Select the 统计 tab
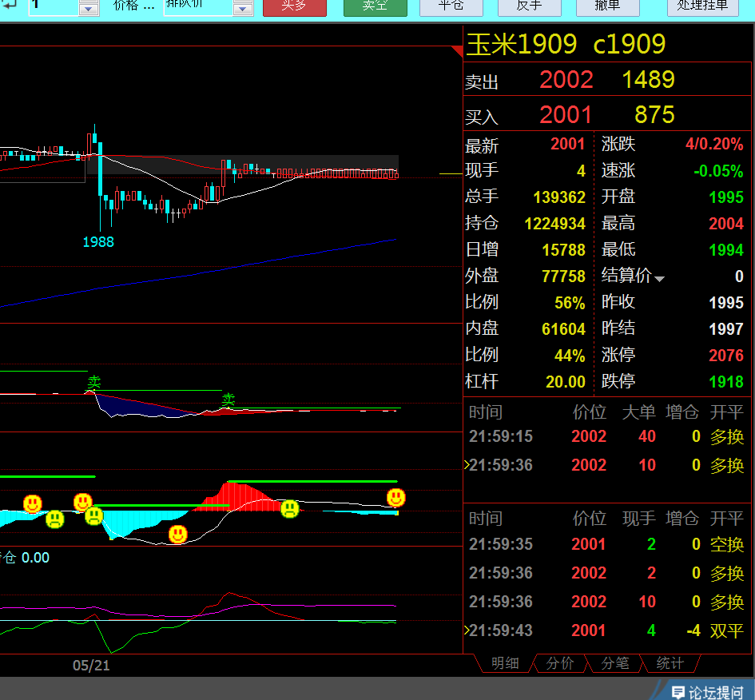 coord(670,663)
